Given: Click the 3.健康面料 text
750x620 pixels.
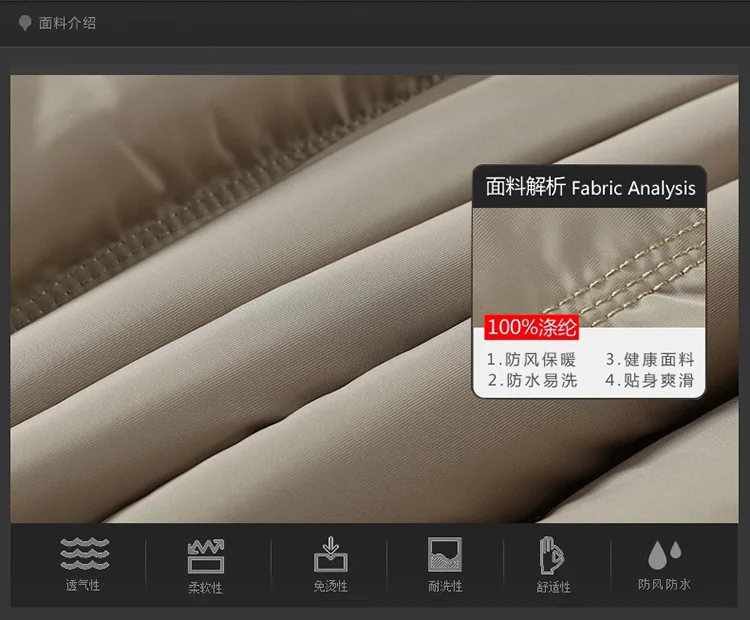Looking at the screenshot, I should (x=650, y=359).
